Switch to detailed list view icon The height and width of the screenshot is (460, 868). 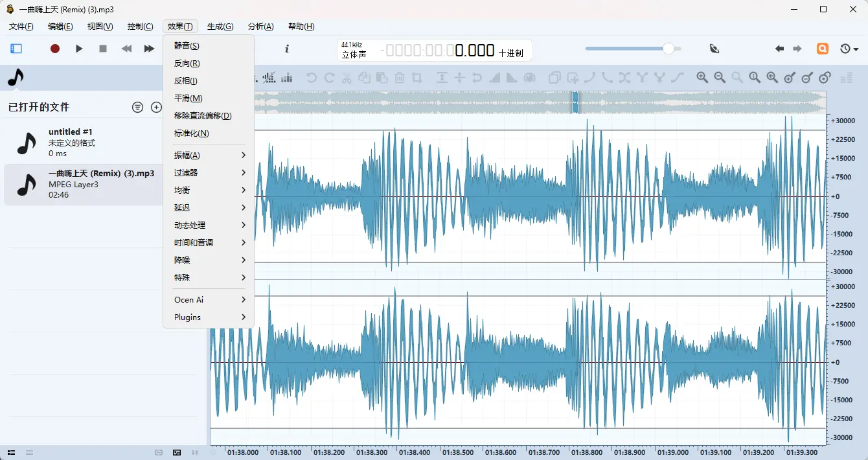11,452
